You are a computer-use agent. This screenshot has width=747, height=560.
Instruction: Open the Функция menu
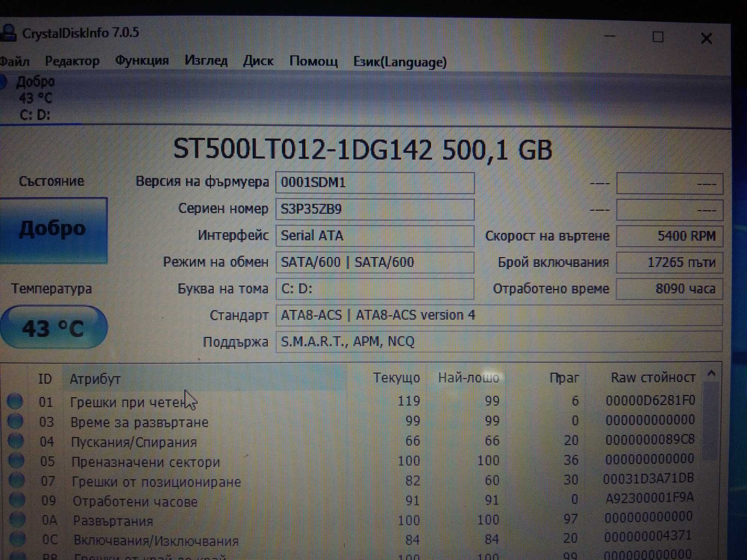pos(142,60)
